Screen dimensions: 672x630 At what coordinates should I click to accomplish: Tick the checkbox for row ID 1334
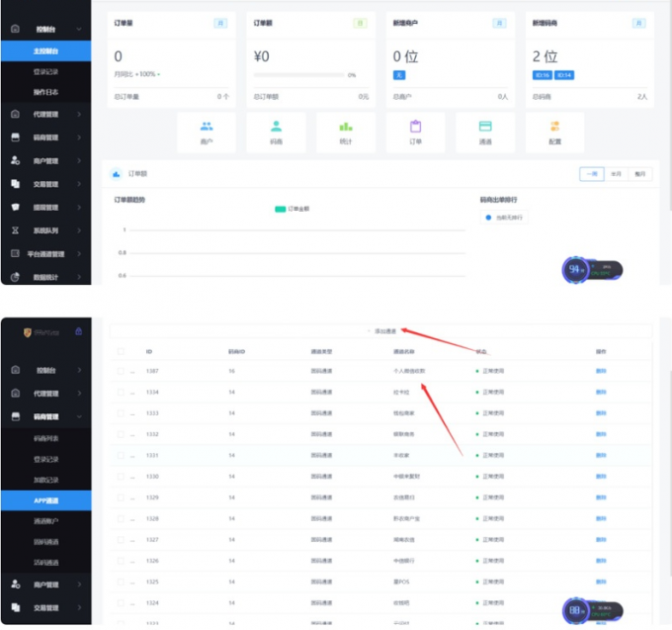[x=121, y=392]
